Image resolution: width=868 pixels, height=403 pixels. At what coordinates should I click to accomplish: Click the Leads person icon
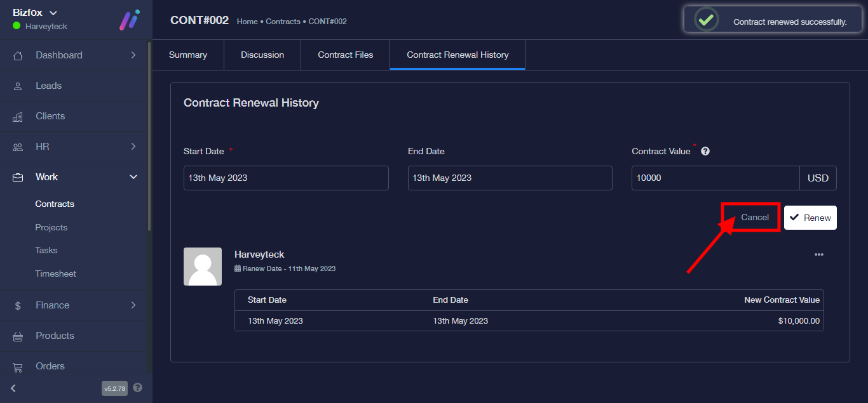point(18,86)
